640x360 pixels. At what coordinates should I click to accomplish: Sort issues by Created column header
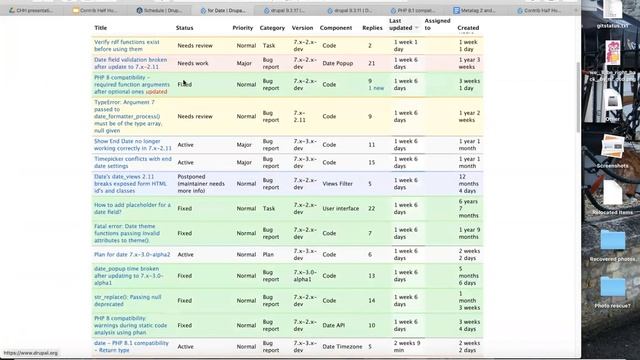468,28
